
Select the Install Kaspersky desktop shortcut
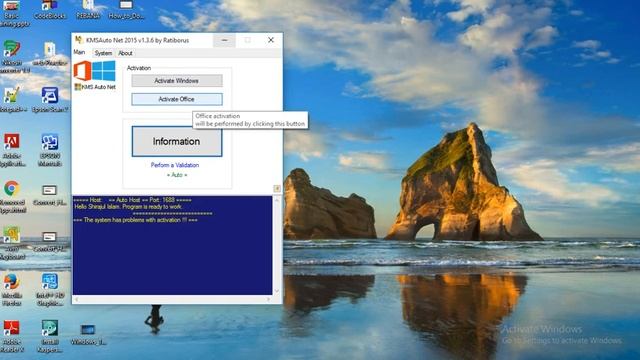50,336
